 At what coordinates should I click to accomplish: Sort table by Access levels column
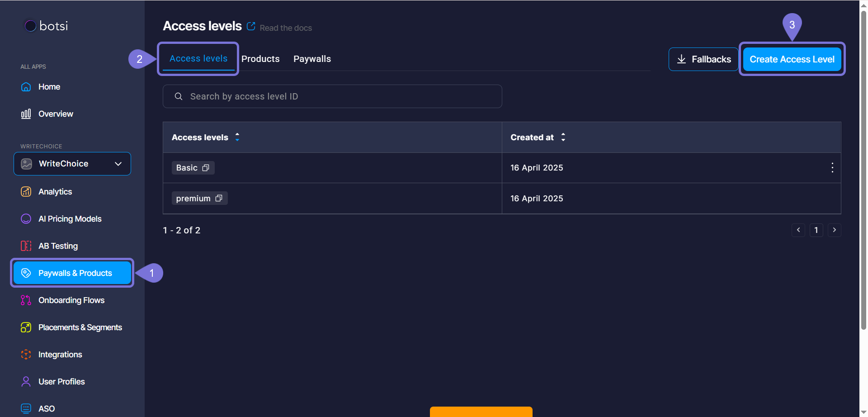tap(237, 137)
